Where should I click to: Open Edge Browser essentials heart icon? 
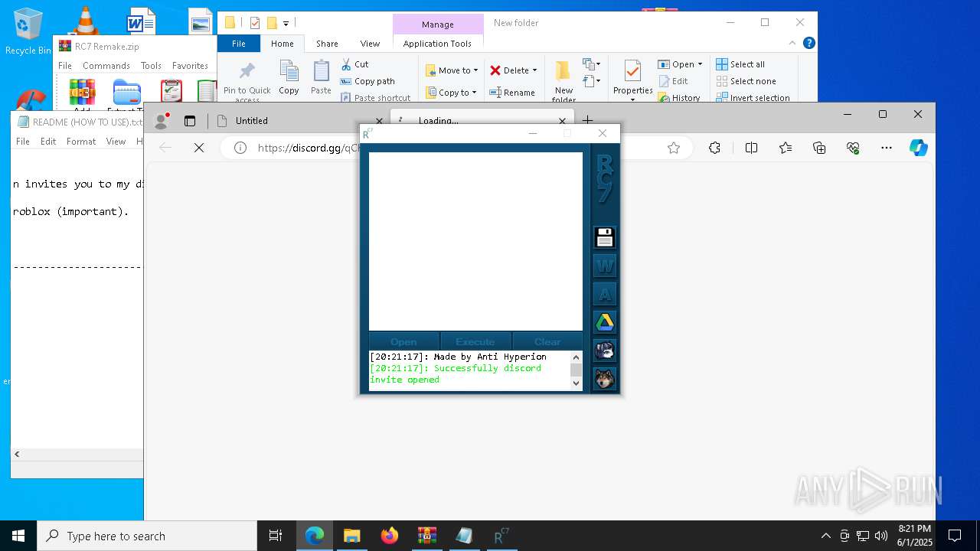853,148
